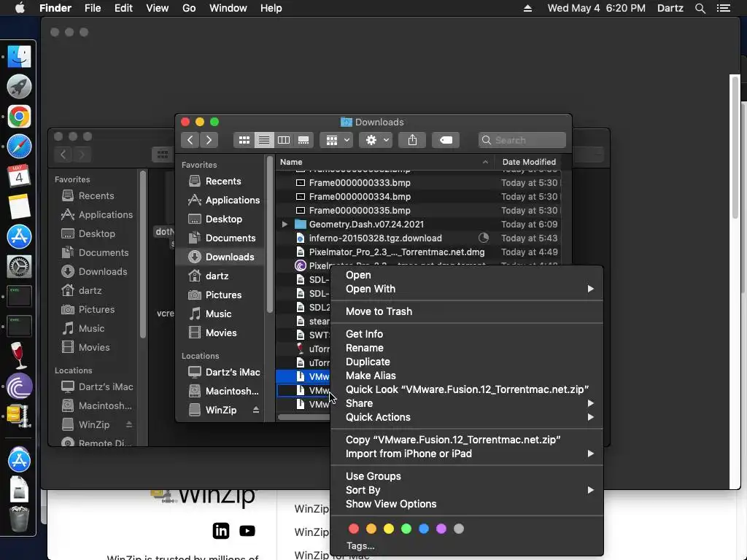The image size is (747, 560).
Task: Open the View menu in menu bar
Action: pyautogui.click(x=158, y=8)
